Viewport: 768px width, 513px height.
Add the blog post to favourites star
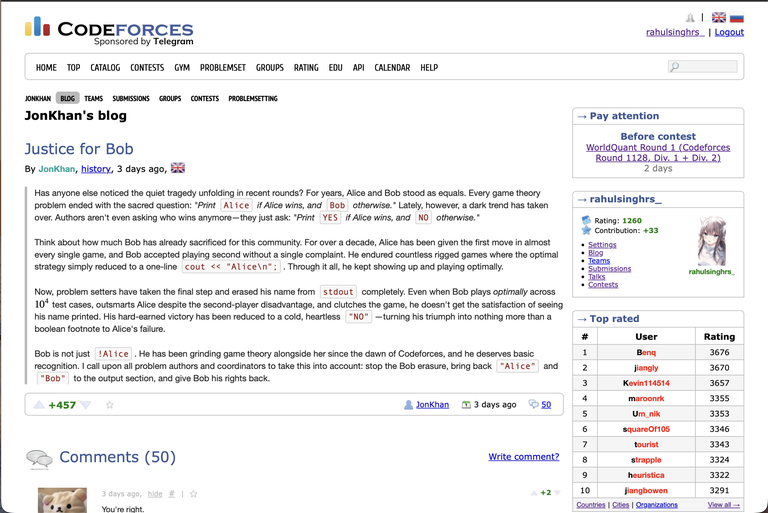110,405
